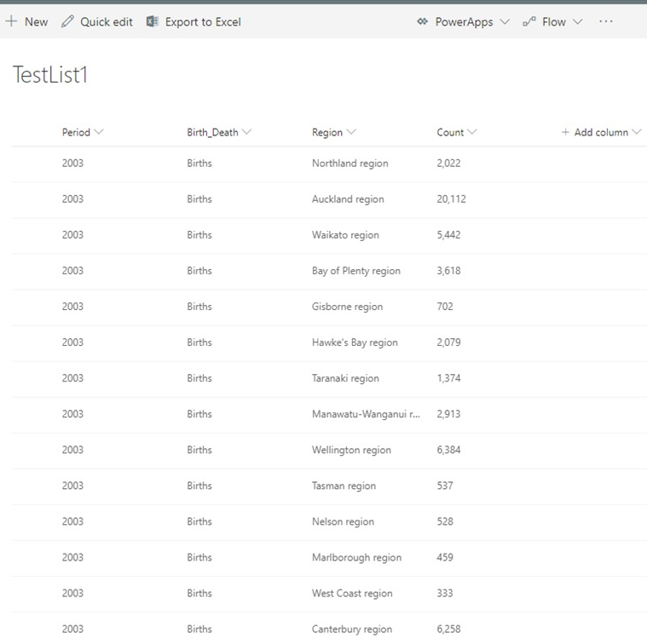Select the Auckland region cell
This screenshot has height=644, width=647.
point(348,199)
